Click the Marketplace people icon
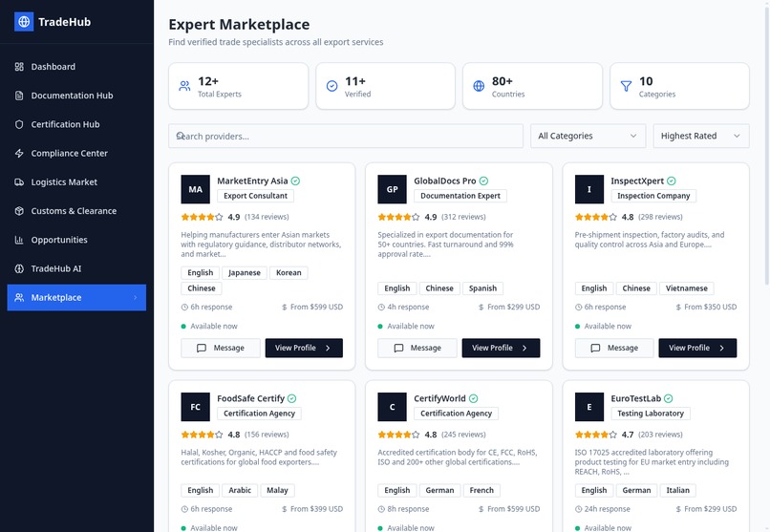 19,297
